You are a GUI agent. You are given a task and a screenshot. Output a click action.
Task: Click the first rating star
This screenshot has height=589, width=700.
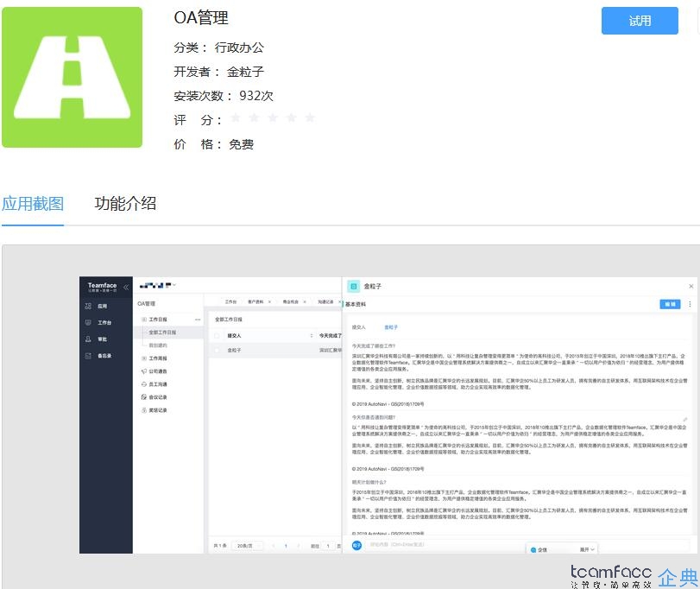click(236, 118)
